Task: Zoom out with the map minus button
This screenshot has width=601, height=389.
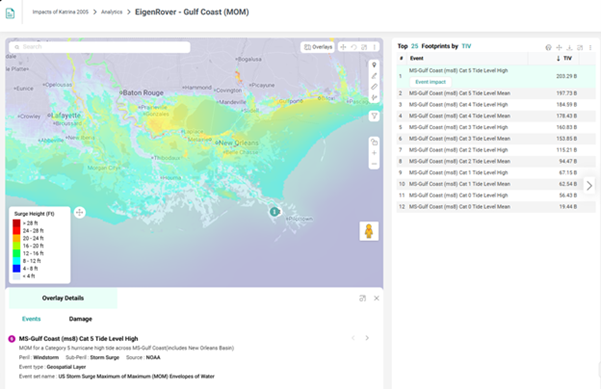Action: pyautogui.click(x=374, y=164)
